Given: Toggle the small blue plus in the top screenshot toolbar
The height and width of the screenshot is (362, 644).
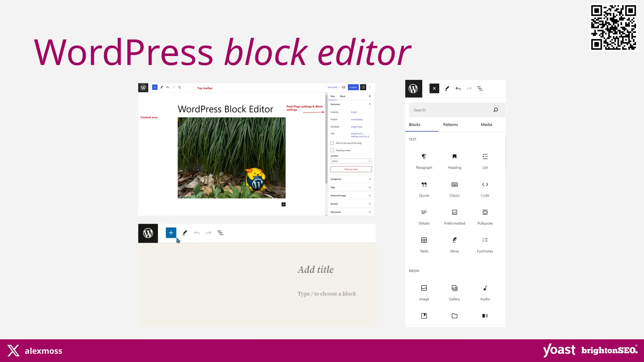Looking at the screenshot, I should click(155, 87).
